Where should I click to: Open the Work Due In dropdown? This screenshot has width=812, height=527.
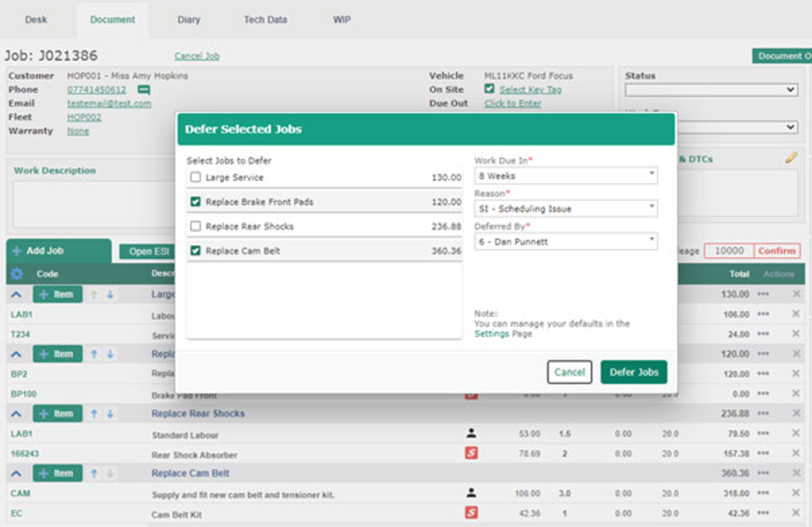click(566, 176)
